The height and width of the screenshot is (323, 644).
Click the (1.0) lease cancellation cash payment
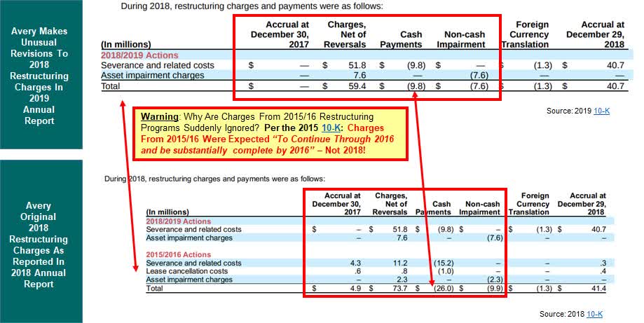click(446, 271)
